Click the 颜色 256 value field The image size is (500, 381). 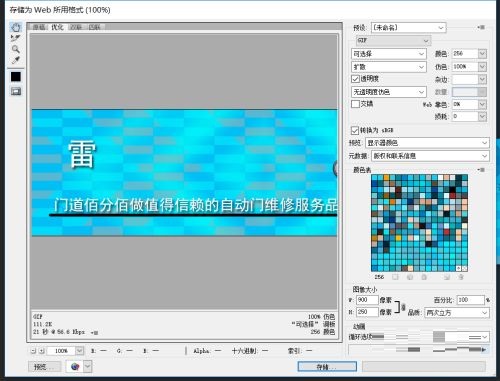465,54
